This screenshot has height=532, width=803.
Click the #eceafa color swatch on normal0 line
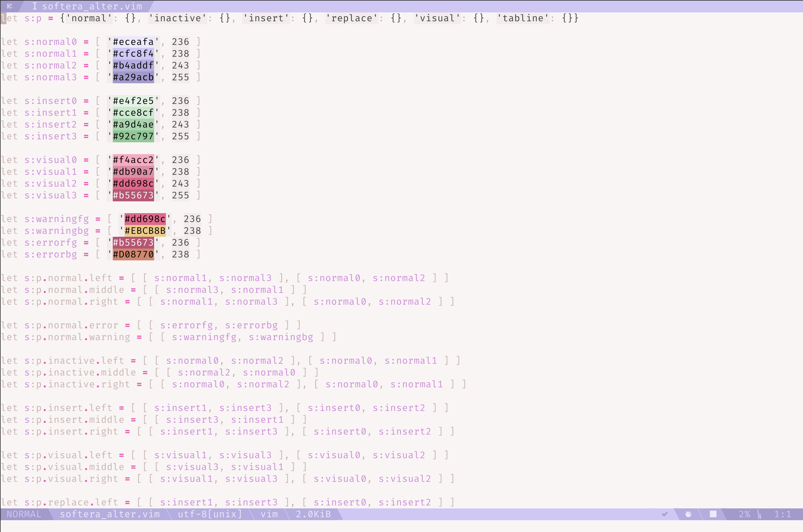tap(133, 42)
